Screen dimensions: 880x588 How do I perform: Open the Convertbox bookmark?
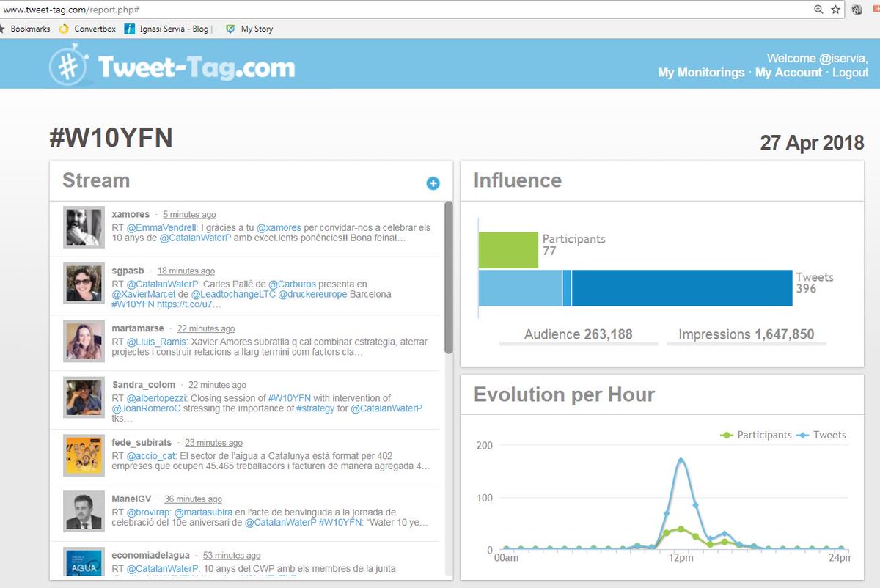click(x=88, y=29)
